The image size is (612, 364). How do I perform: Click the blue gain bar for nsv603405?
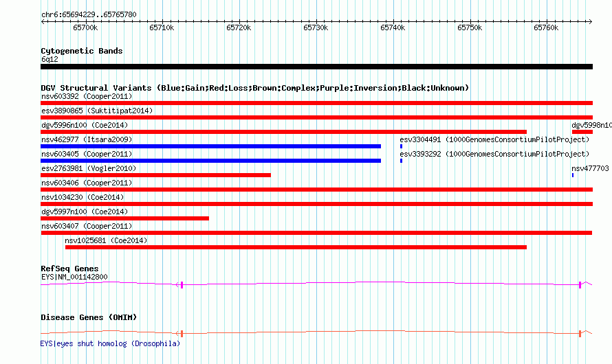coord(211,161)
